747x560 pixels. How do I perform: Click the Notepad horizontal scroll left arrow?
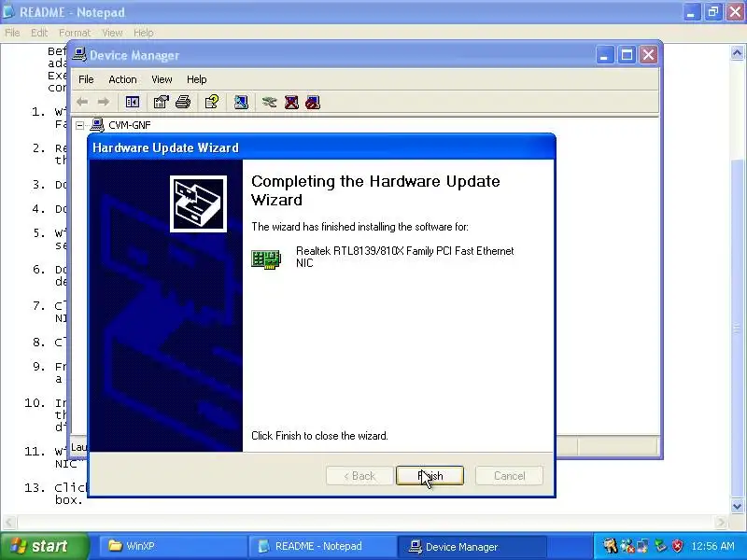tap(8, 523)
